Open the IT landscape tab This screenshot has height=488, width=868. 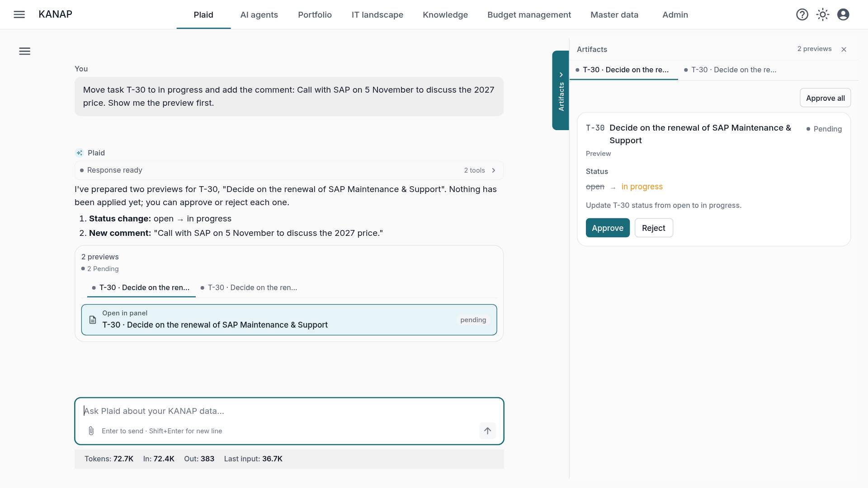[x=377, y=14]
